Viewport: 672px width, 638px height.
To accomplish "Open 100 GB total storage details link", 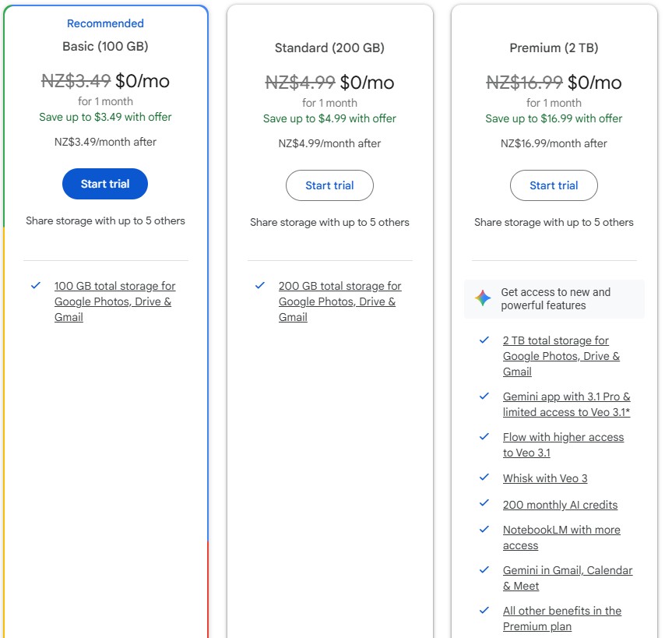I will (x=114, y=301).
